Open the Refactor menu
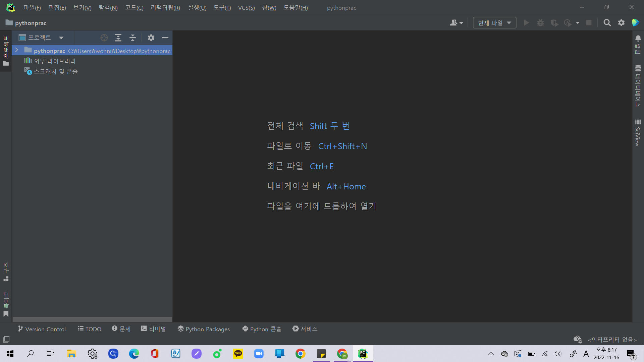644x362 pixels. click(165, 8)
